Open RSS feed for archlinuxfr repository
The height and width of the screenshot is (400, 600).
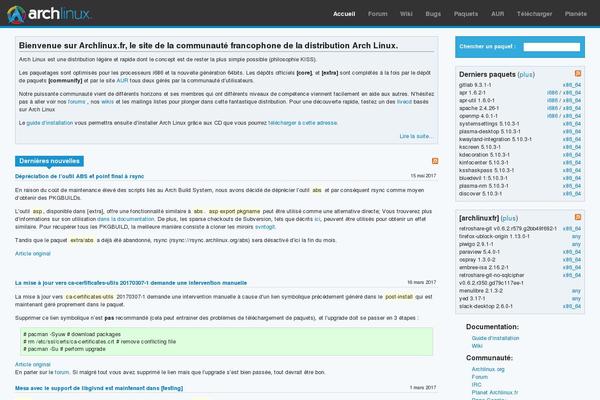[x=578, y=217]
